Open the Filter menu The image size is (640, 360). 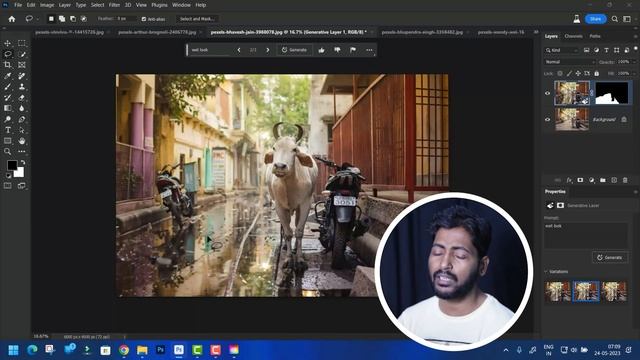tap(114, 5)
